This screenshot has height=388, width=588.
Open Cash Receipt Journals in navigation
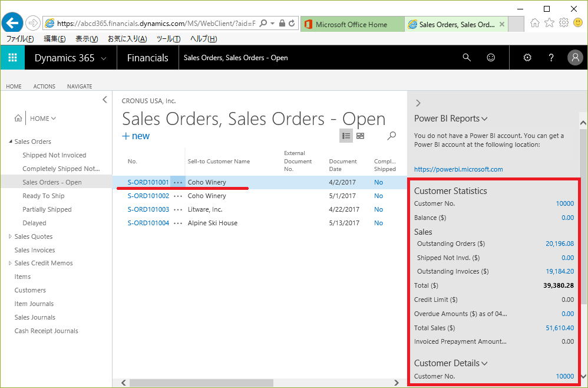click(46, 331)
